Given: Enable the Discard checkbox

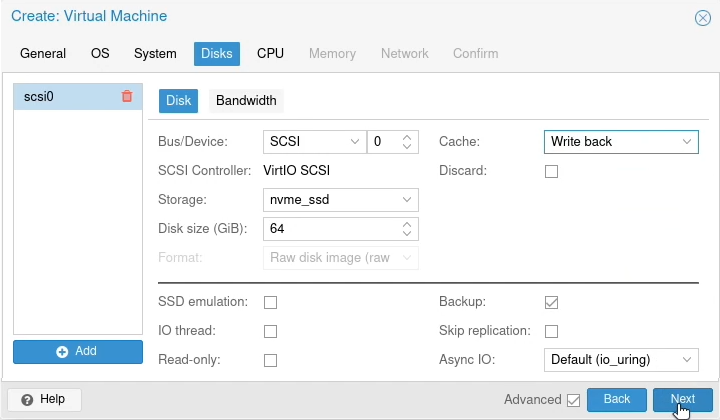Looking at the screenshot, I should pos(551,171).
